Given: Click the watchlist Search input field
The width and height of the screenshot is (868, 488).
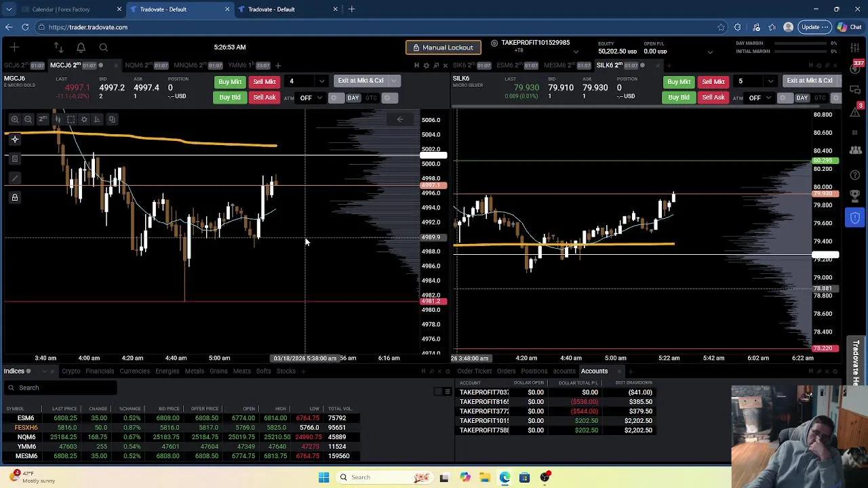Looking at the screenshot, I should click(x=61, y=388).
